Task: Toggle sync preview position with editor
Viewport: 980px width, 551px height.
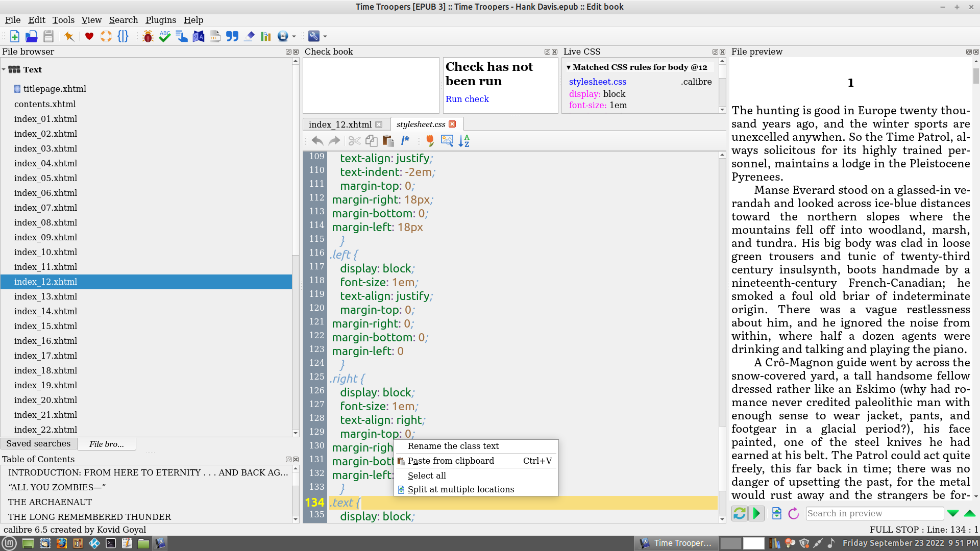Action: (756, 513)
